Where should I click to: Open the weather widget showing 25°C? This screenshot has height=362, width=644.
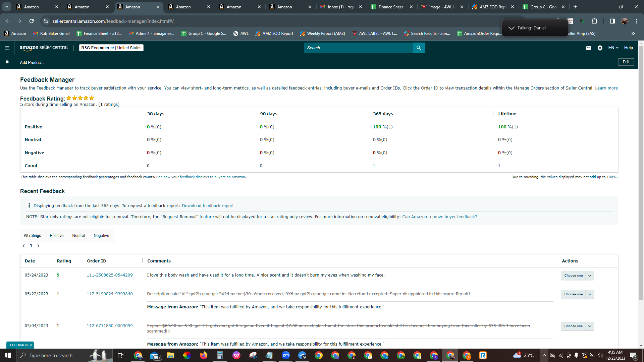(x=523, y=355)
